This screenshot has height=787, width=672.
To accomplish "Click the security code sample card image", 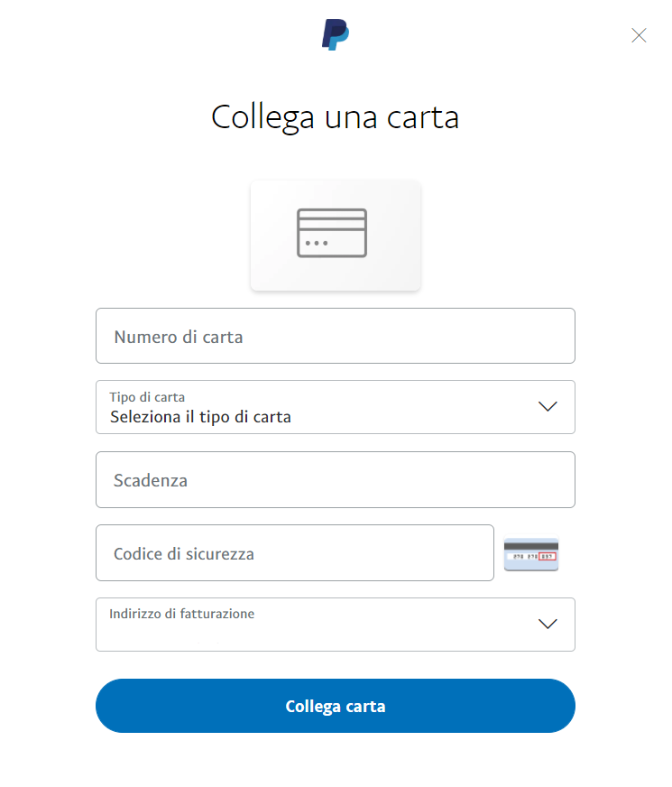I will pyautogui.click(x=531, y=554).
